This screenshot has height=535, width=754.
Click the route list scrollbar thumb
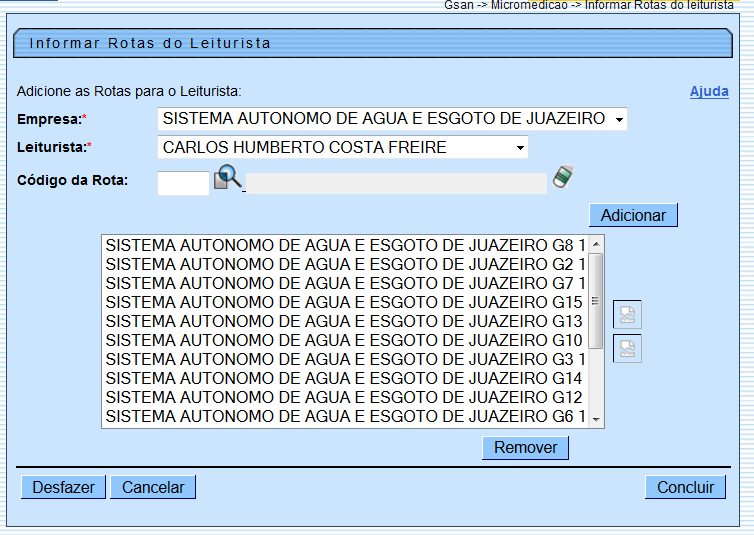pyautogui.click(x=596, y=301)
